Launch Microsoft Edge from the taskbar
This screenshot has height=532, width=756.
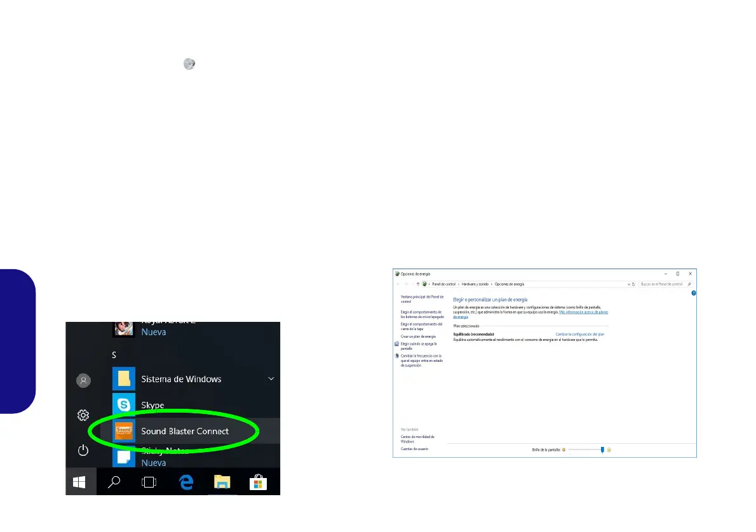(x=186, y=482)
